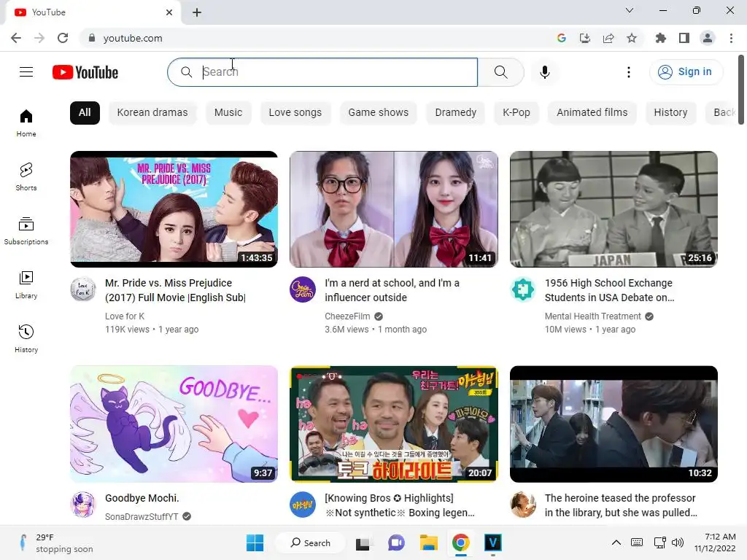Open Library in sidebar
This screenshot has height=560, width=747.
26,285
